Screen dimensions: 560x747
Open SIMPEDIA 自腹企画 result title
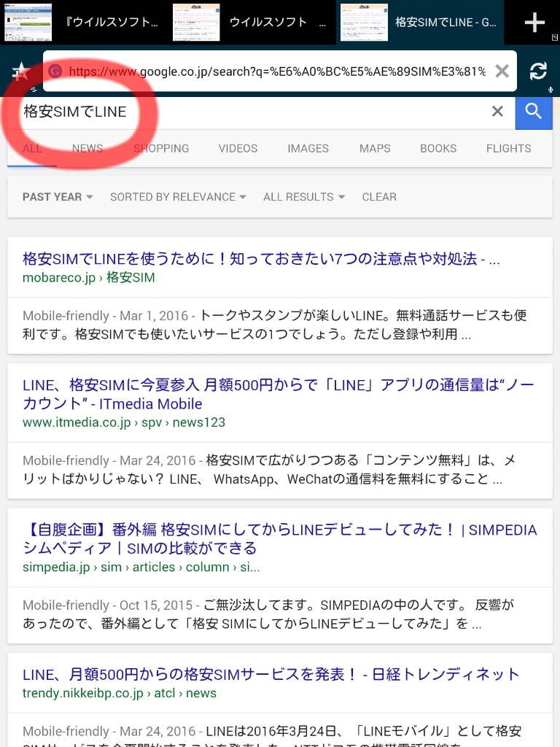tap(279, 539)
